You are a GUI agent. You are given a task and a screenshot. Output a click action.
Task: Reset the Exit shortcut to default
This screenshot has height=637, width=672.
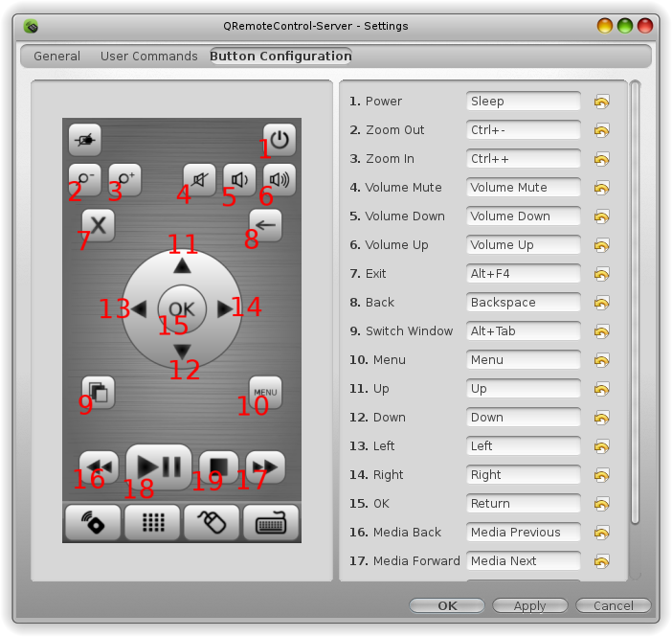click(602, 274)
